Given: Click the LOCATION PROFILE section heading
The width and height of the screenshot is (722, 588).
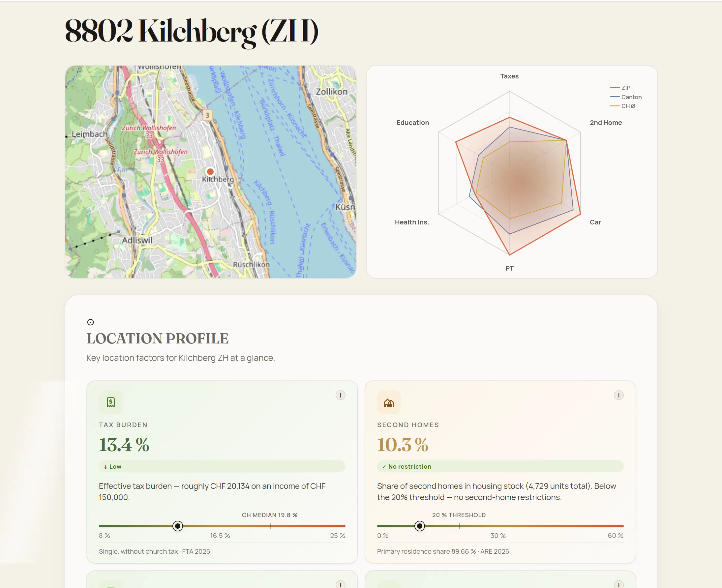Looking at the screenshot, I should coord(158,338).
